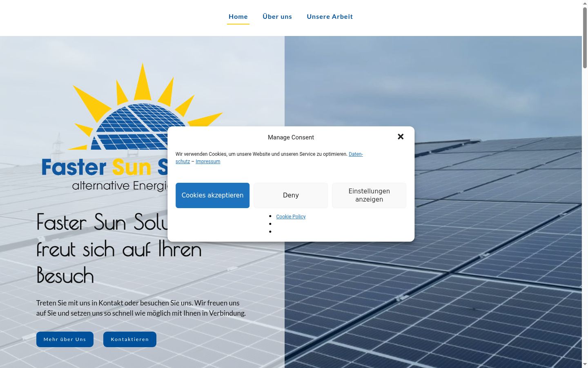Click the scrollbar up arrow
588x368 pixels.
coord(585,3)
